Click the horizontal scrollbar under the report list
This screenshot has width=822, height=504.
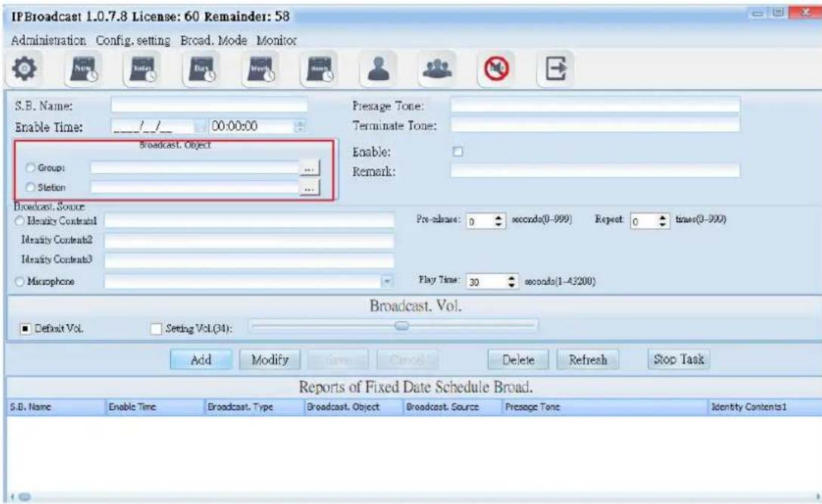pyautogui.click(x=414, y=496)
